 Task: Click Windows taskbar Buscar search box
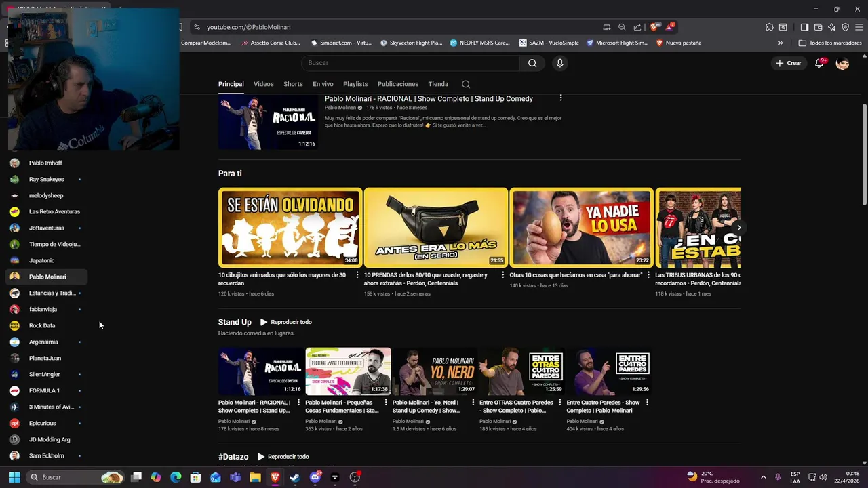coord(76,477)
